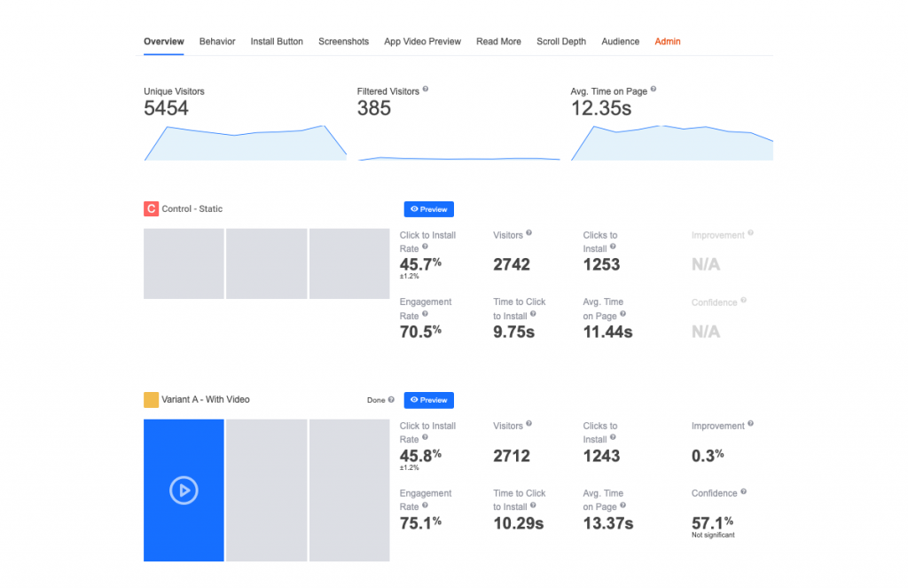Click Preview for Control - Static
This screenshot has height=588, width=908.
click(429, 208)
